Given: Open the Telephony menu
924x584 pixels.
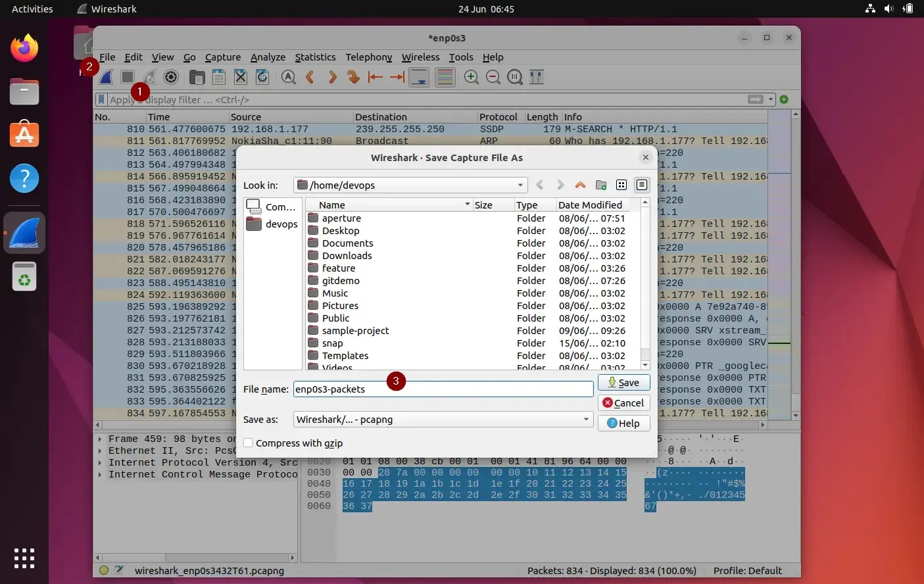Looking at the screenshot, I should [368, 57].
